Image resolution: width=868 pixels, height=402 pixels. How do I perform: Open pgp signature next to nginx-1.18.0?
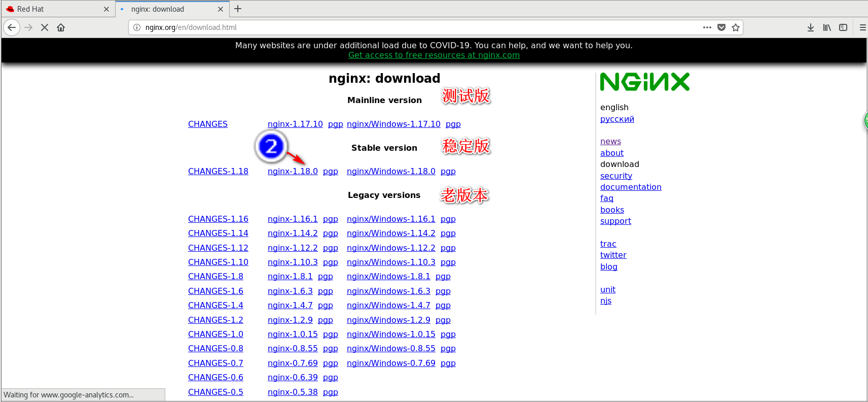331,172
